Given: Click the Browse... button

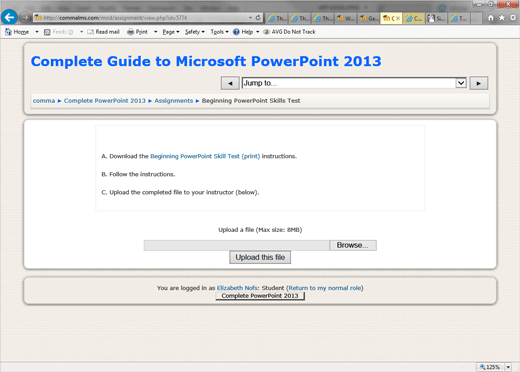Looking at the screenshot, I should click(x=353, y=245).
